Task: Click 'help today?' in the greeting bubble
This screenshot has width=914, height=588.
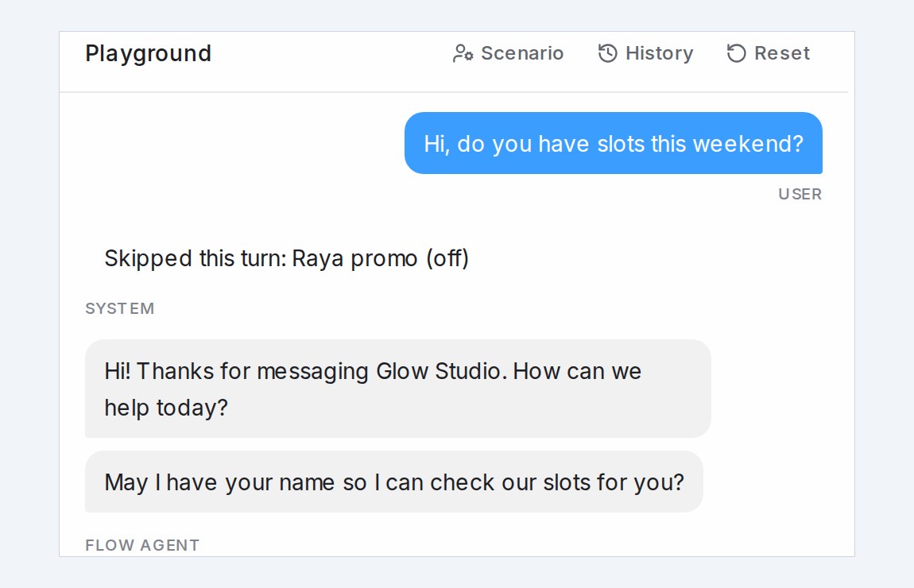Action: pos(166,408)
